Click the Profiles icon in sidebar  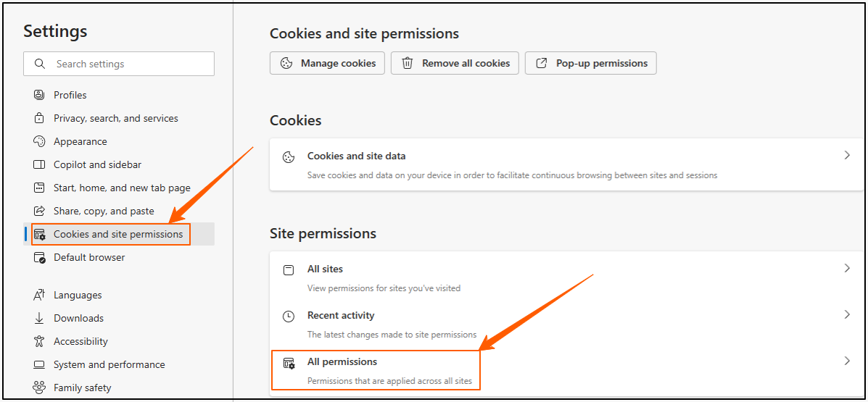38,95
